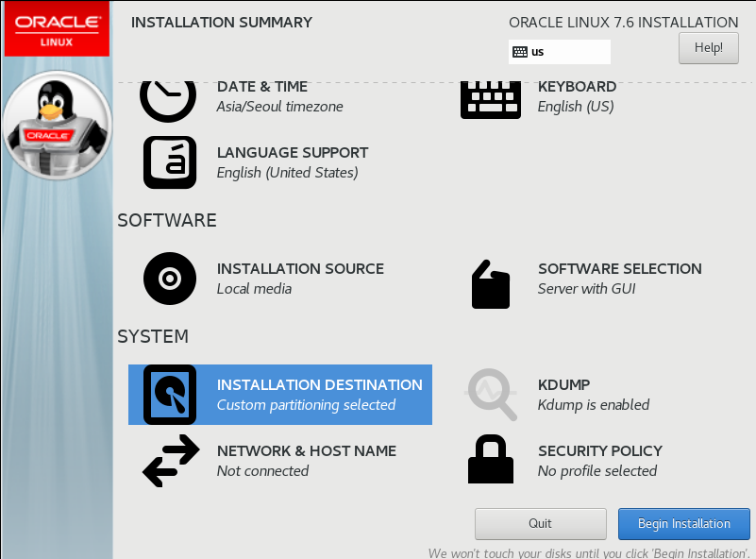
Task: Select INSTALLATION SOURCE heading
Action: point(300,269)
